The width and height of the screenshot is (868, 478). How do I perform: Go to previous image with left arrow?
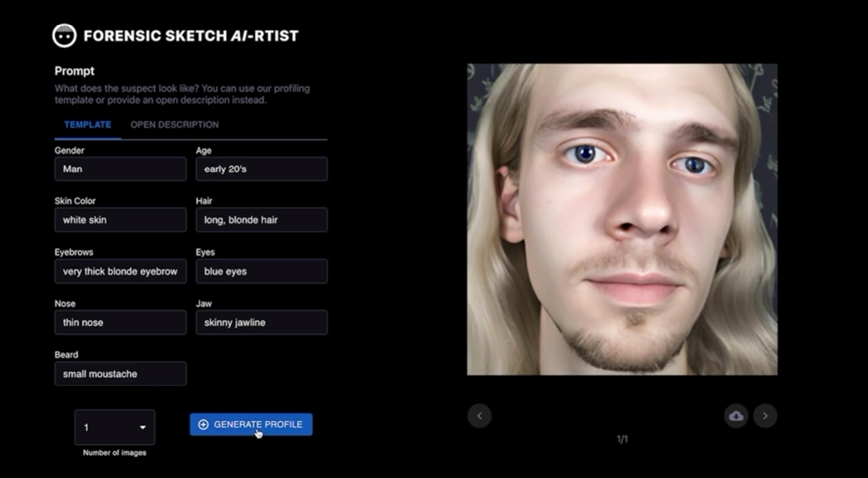pos(480,415)
